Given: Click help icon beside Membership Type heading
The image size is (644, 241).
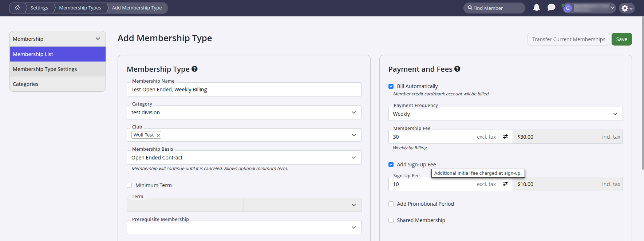Looking at the screenshot, I should pos(194,69).
